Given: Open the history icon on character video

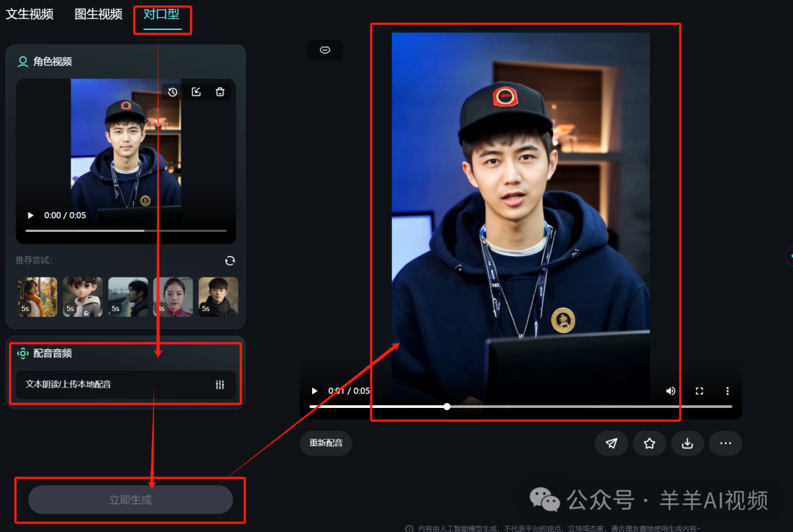Looking at the screenshot, I should pos(173,92).
